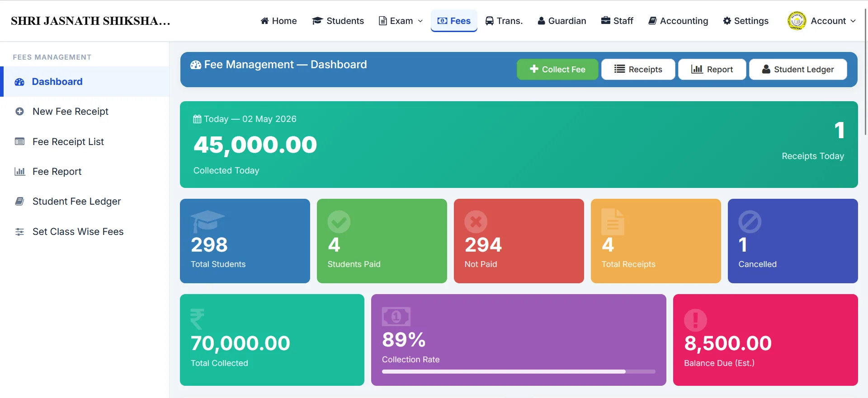Select the Fees tab in navbar

[x=454, y=21]
